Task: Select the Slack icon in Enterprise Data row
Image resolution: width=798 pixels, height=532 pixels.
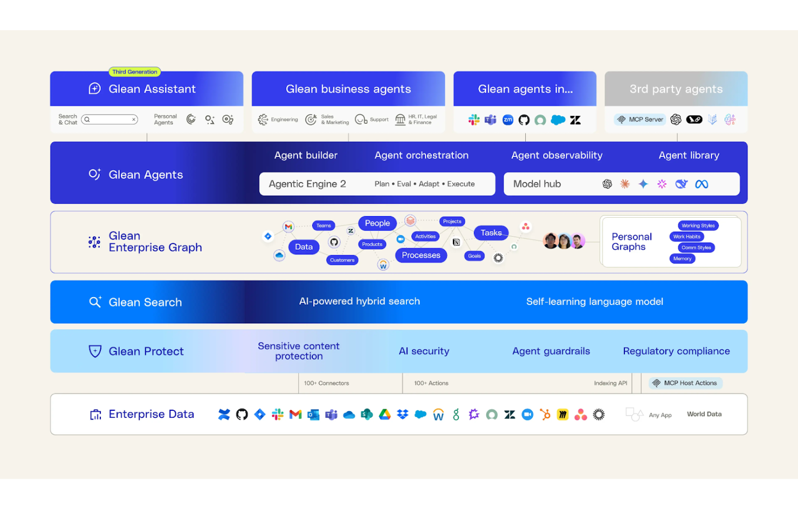Action: click(x=278, y=414)
